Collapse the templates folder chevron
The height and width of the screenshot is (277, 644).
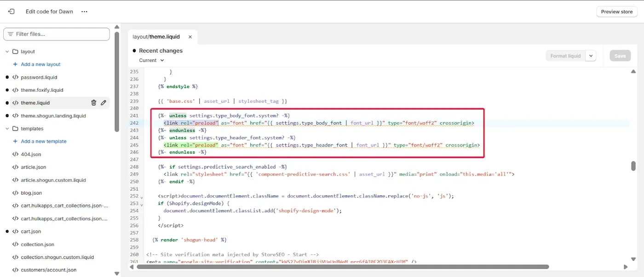[x=7, y=129]
